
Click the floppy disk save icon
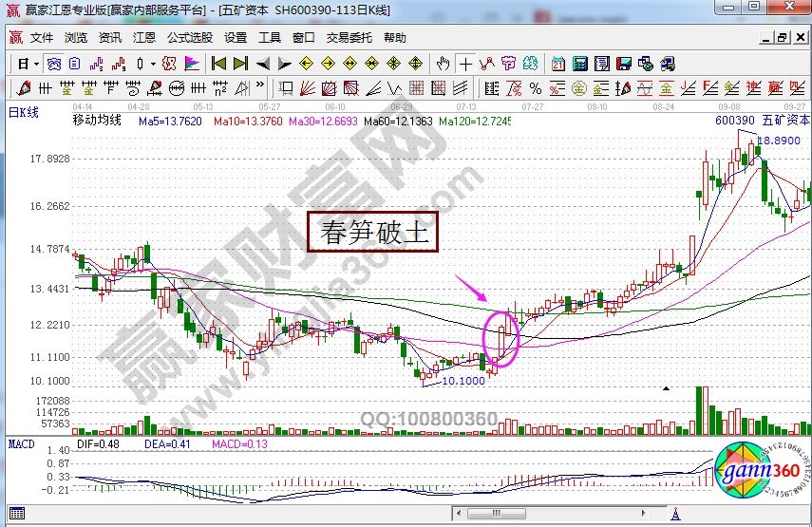tap(624, 65)
